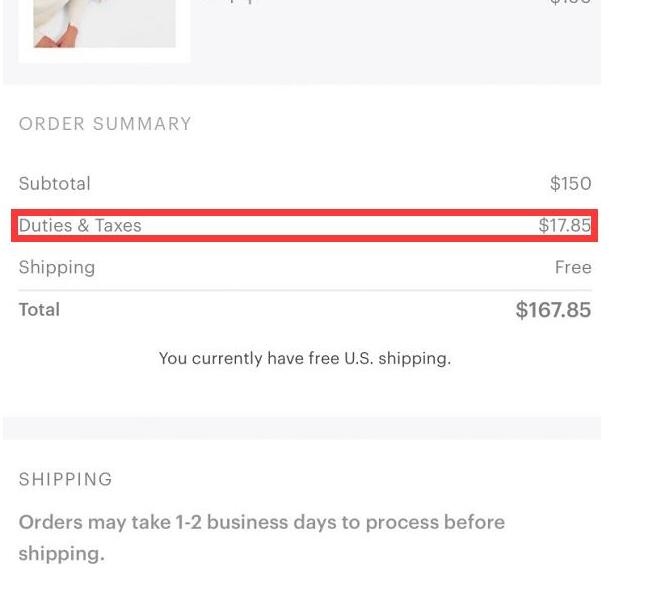The width and height of the screenshot is (653, 601).
Task: Click the $17.85 duties amount
Action: click(x=564, y=226)
